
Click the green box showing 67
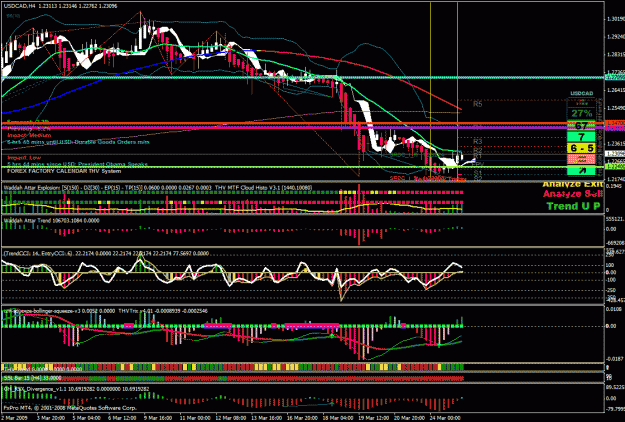tap(581, 125)
